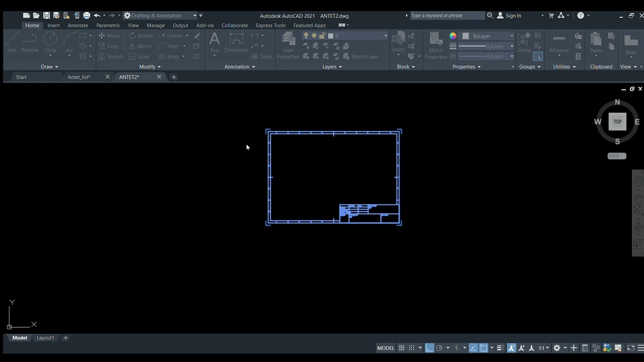Select the Dimension tool
Screen dimensions: 644x362
click(236, 42)
